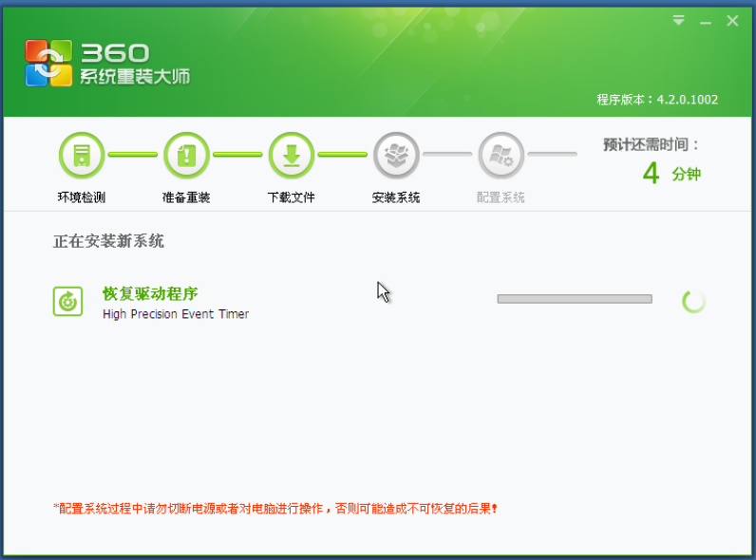Click the 环境检测 step label

coord(82,197)
